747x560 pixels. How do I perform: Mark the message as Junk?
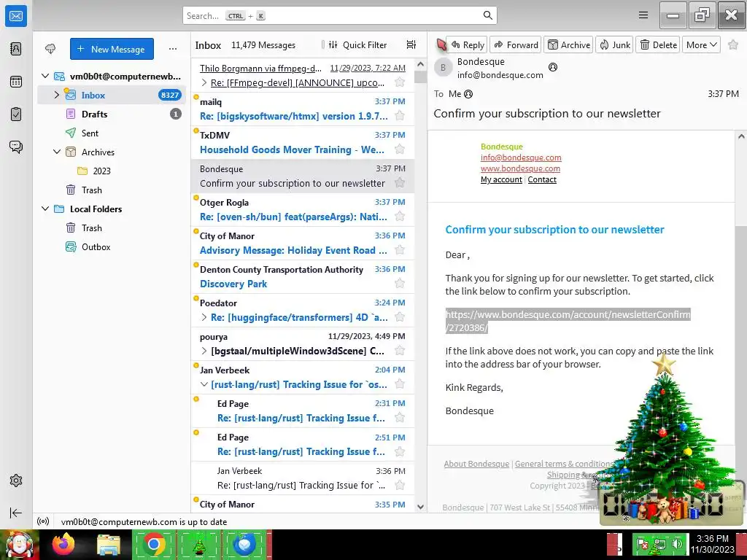pos(614,44)
